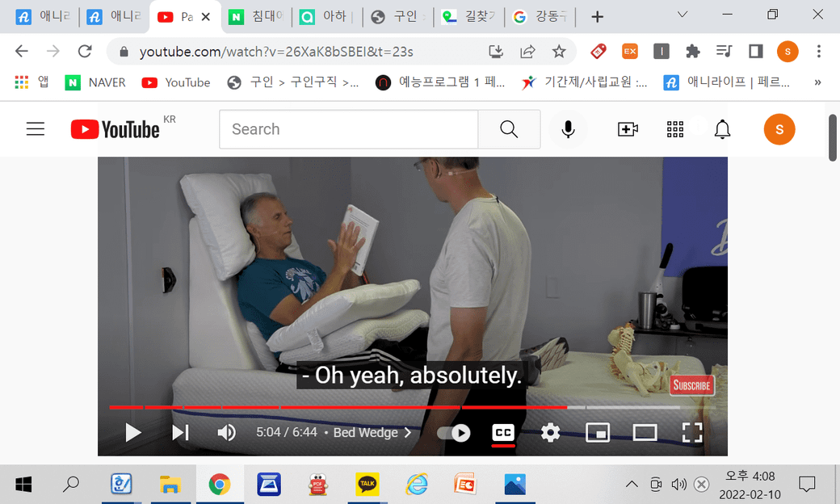This screenshot has width=840, height=504.
Task: Bookmark this page with the star
Action: 559,52
